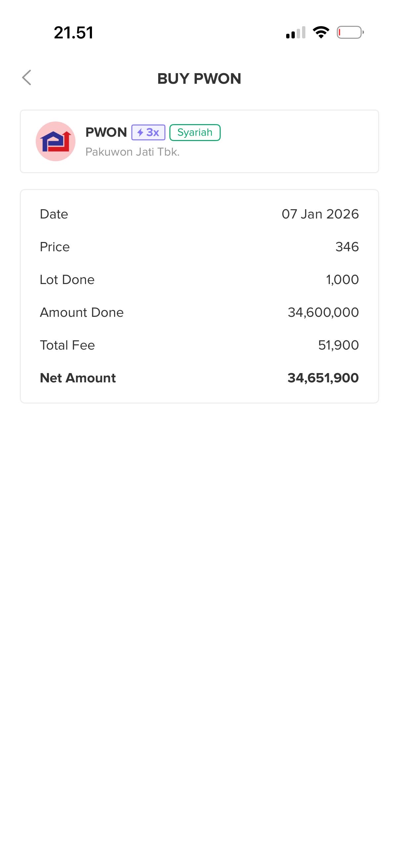Check the battery status icon
The image size is (399, 868).
(x=350, y=33)
